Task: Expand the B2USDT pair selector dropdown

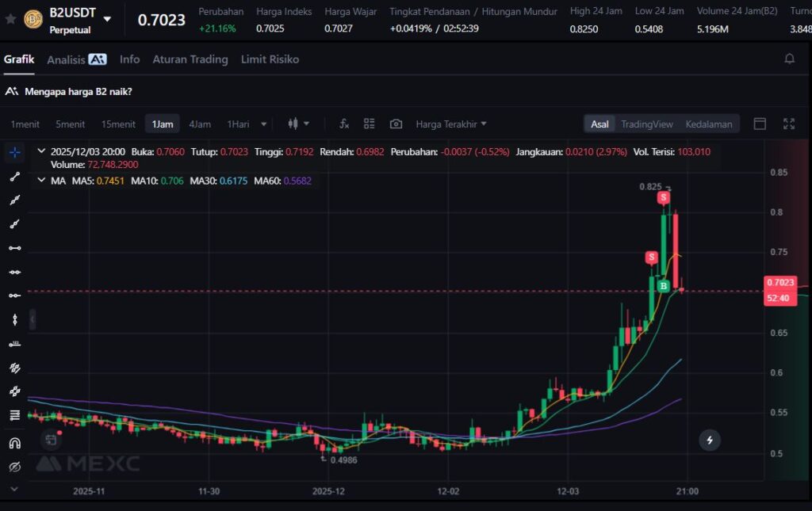Action: pyautogui.click(x=107, y=19)
